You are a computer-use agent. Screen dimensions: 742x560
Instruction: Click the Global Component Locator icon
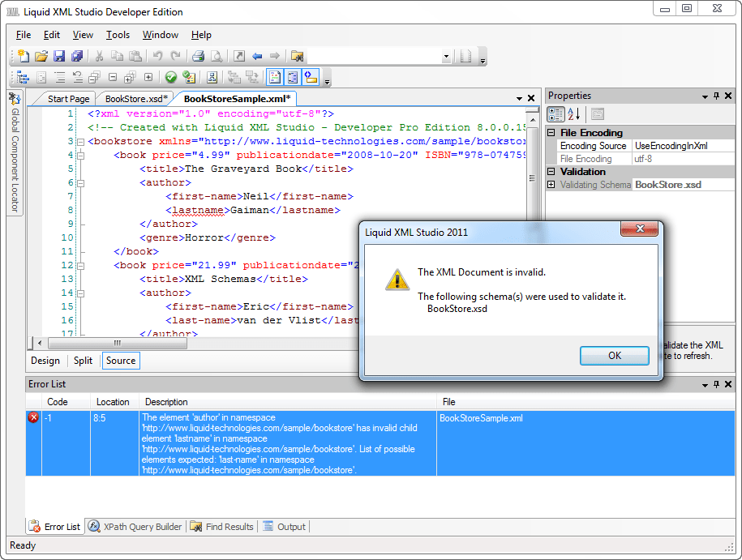pos(15,98)
